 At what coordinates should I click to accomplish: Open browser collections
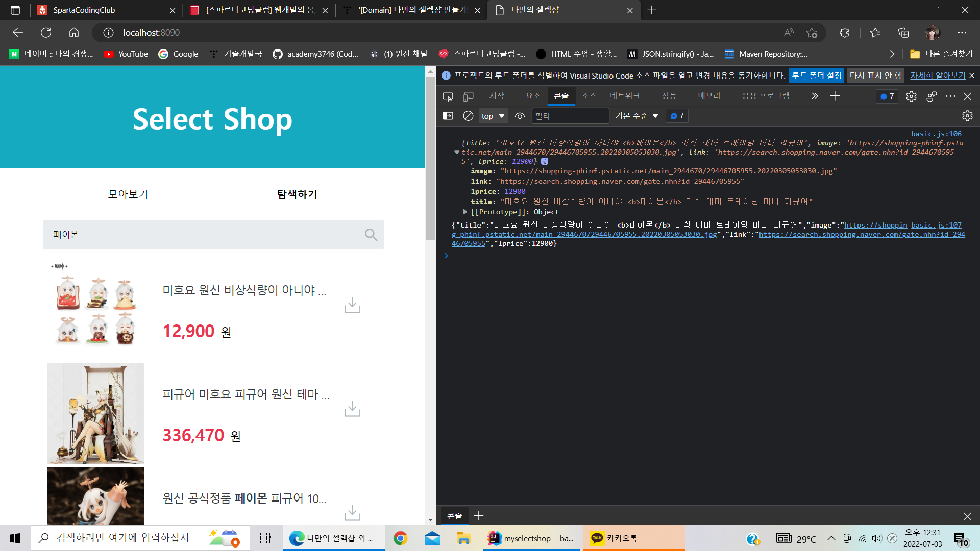[903, 33]
